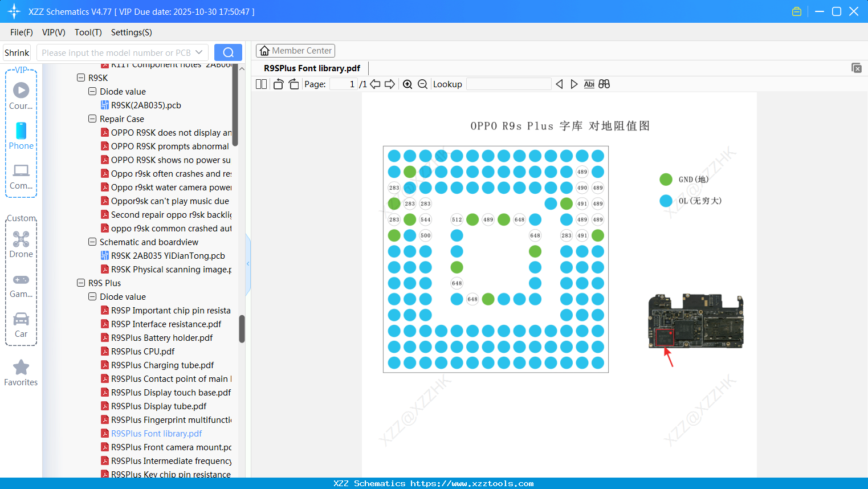Open the model number dropdown
The width and height of the screenshot is (868, 489).
click(x=199, y=52)
